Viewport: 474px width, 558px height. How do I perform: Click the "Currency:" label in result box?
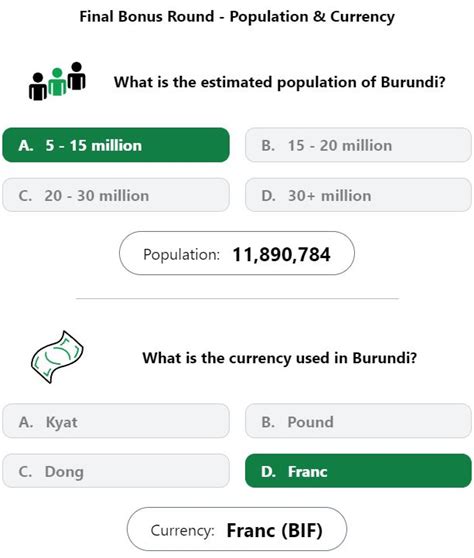[x=183, y=531]
